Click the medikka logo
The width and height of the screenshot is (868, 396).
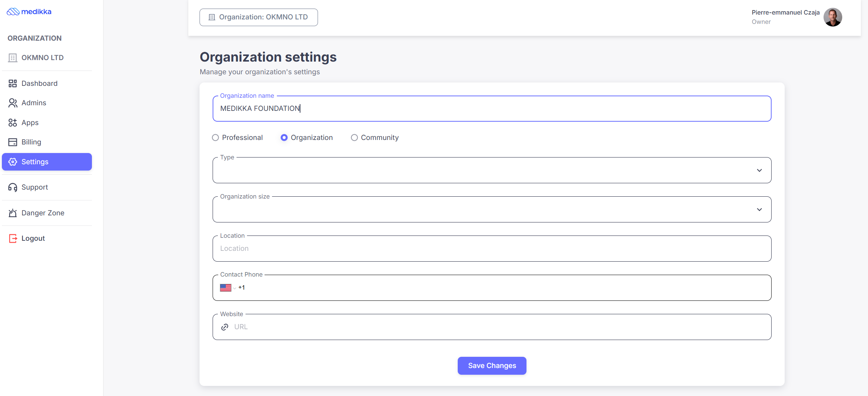(x=29, y=12)
